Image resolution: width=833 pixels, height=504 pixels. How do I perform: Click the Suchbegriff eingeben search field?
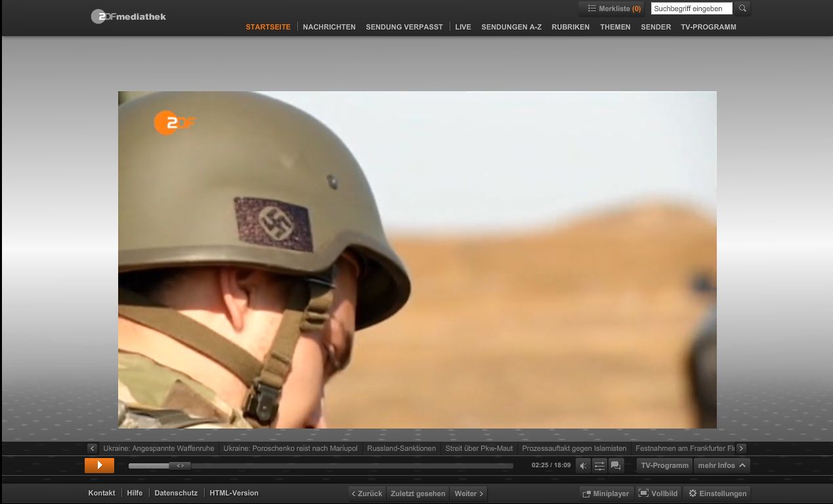(x=691, y=9)
